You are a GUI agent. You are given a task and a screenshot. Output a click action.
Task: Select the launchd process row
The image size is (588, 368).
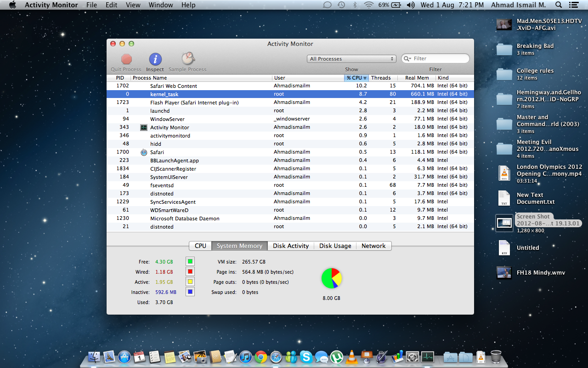[290, 111]
